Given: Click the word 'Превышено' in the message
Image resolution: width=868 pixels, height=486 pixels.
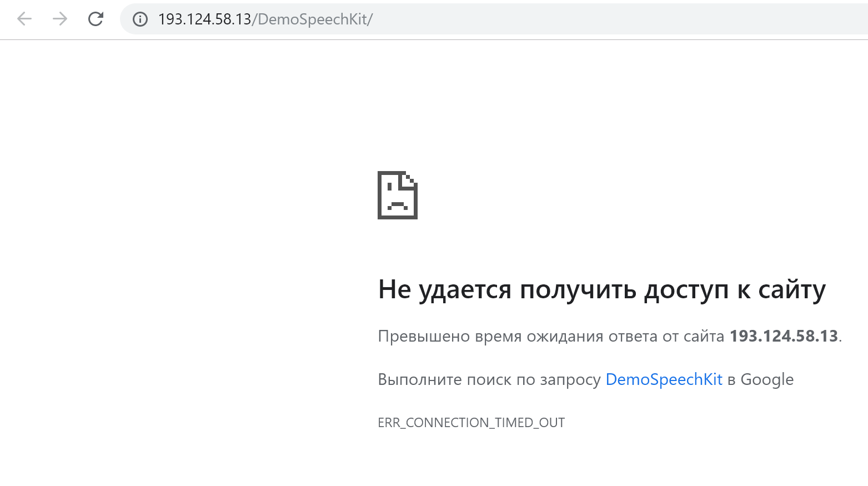Looking at the screenshot, I should pyautogui.click(x=424, y=336).
